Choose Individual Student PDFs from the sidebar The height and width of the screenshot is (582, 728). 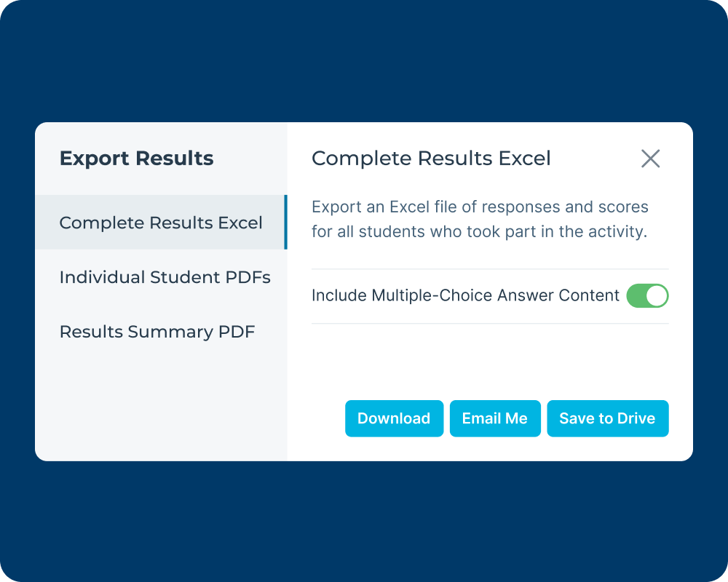pyautogui.click(x=165, y=277)
